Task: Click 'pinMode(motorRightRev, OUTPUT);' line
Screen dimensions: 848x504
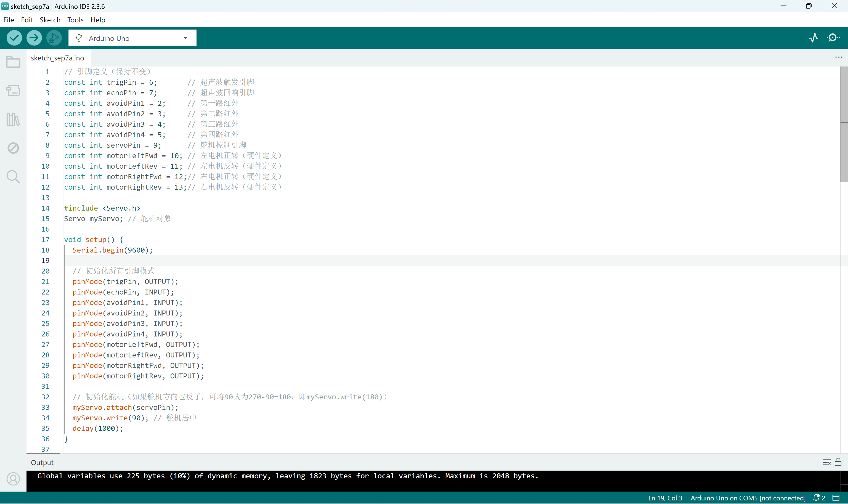Action: click(x=138, y=376)
